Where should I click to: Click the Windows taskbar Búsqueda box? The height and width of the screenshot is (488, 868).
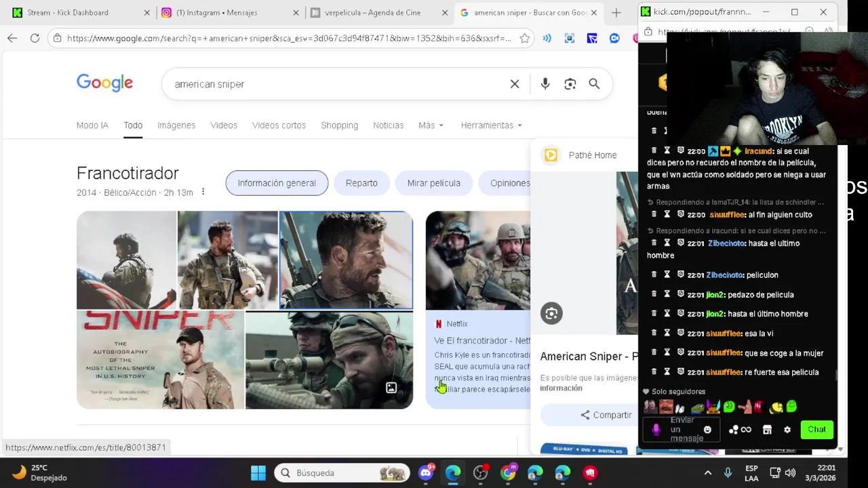click(x=342, y=472)
